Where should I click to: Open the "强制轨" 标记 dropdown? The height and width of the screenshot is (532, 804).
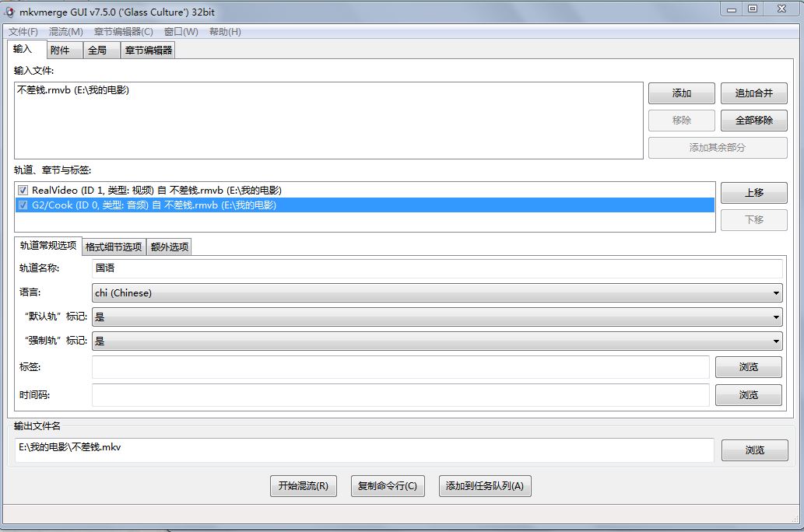437,341
